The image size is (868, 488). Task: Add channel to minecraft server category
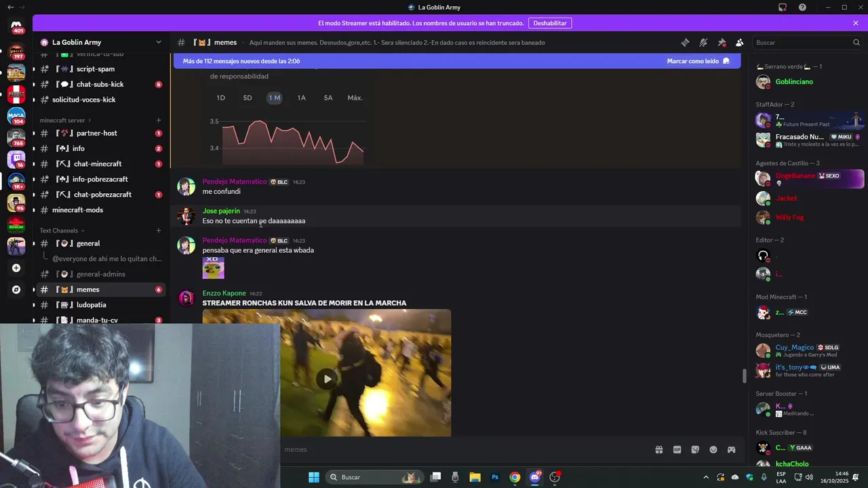[159, 121]
